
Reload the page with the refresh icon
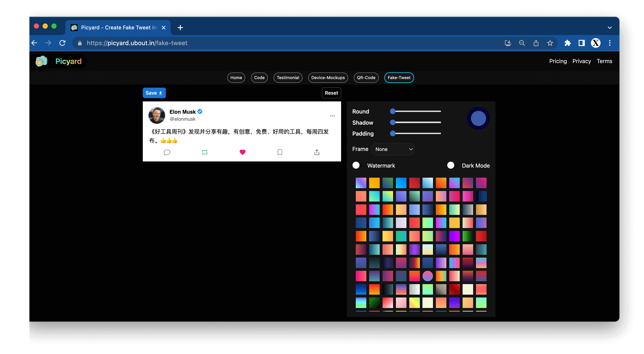[62, 43]
